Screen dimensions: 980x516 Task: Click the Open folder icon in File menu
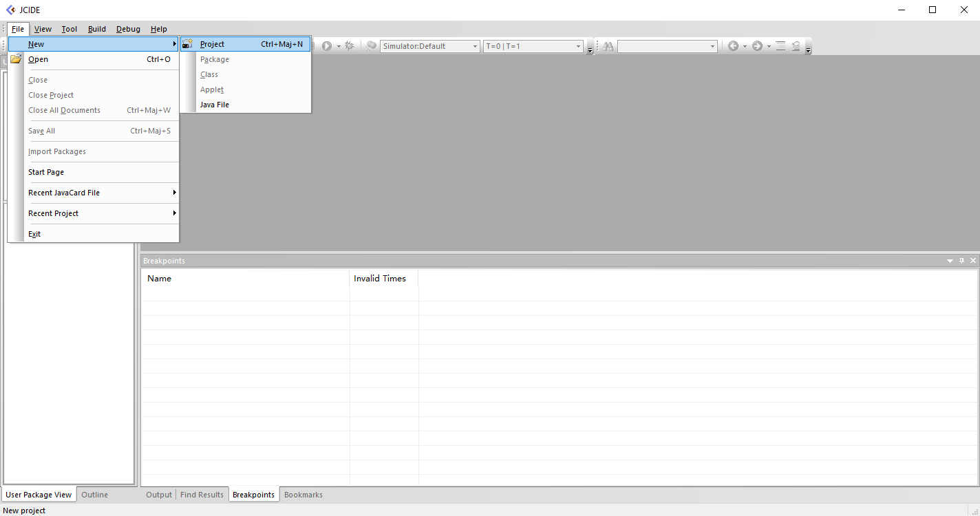coord(16,59)
